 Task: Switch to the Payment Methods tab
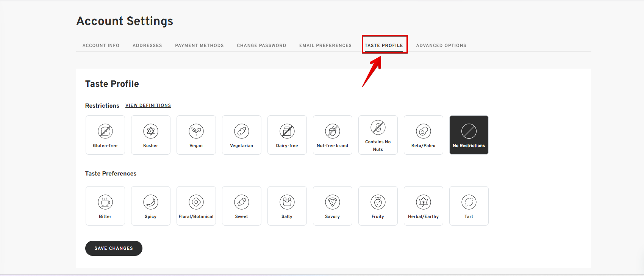point(199,45)
